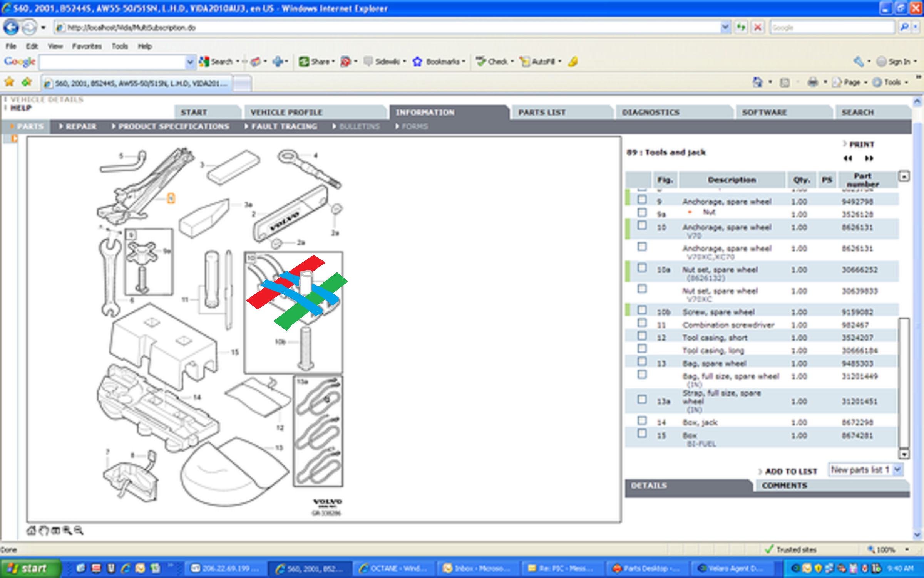924x578 pixels.
Task: Click the zoom out magnifier below diagram
Action: click(79, 531)
